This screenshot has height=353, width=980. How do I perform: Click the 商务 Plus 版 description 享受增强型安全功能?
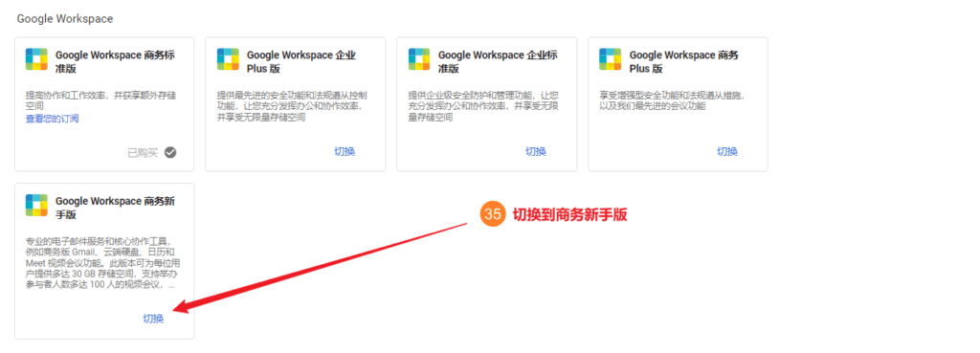(673, 101)
